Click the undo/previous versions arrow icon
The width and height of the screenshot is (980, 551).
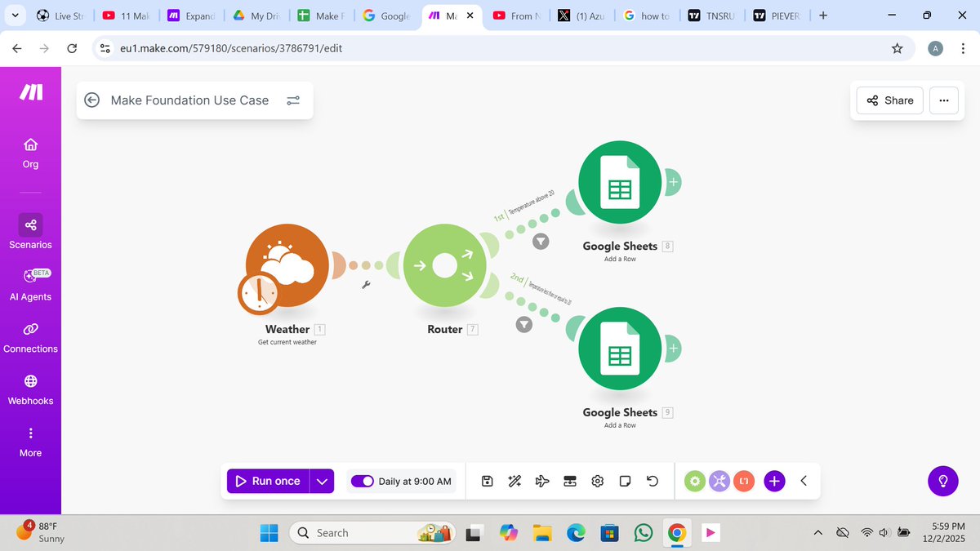click(x=653, y=481)
